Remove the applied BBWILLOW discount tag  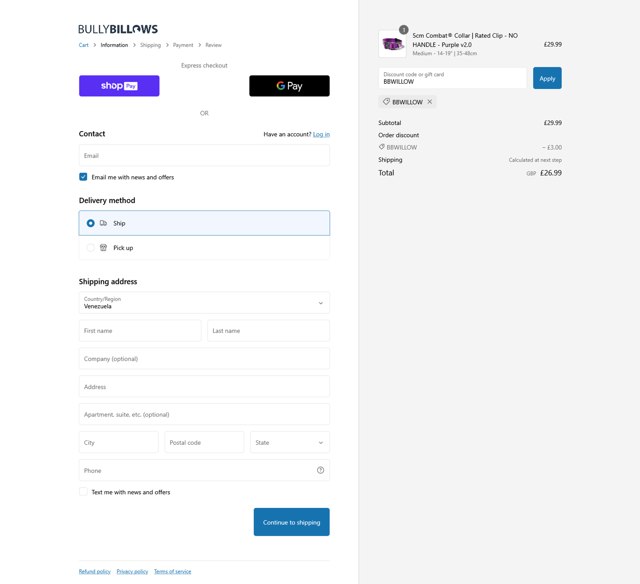click(430, 102)
